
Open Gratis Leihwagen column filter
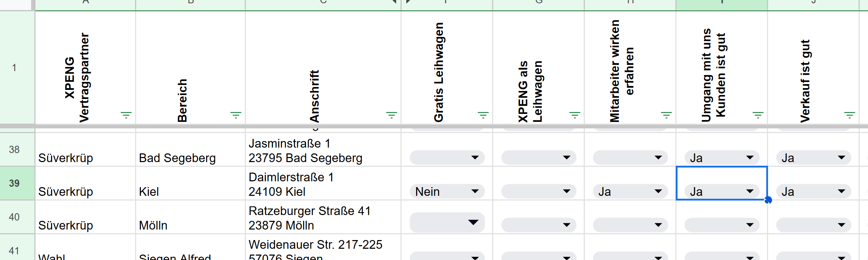[x=483, y=115]
